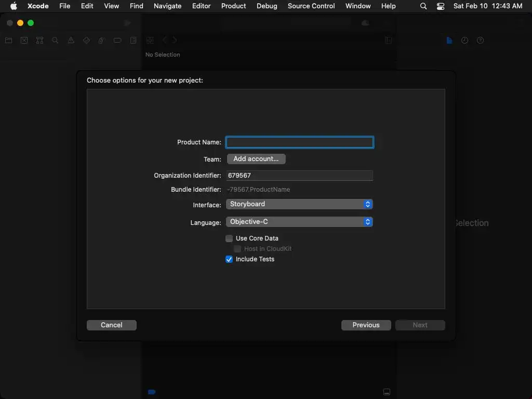Select the File inspector document icon
This screenshot has height=399, width=532.
click(x=449, y=41)
